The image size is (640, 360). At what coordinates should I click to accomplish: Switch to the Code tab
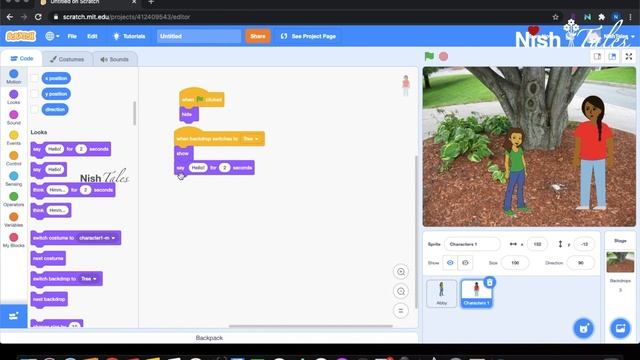(x=22, y=59)
